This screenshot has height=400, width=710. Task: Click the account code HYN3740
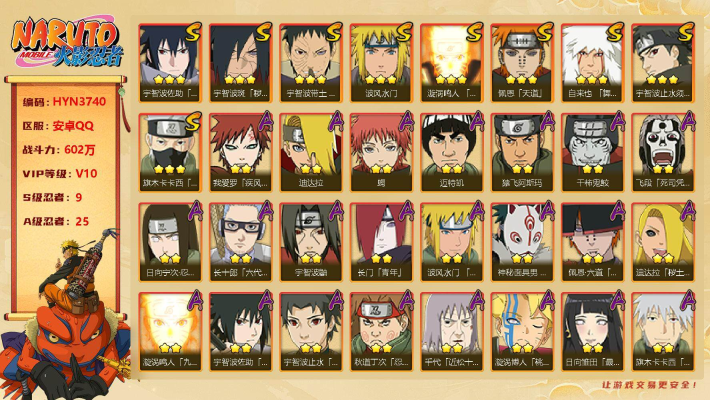pyautogui.click(x=79, y=102)
